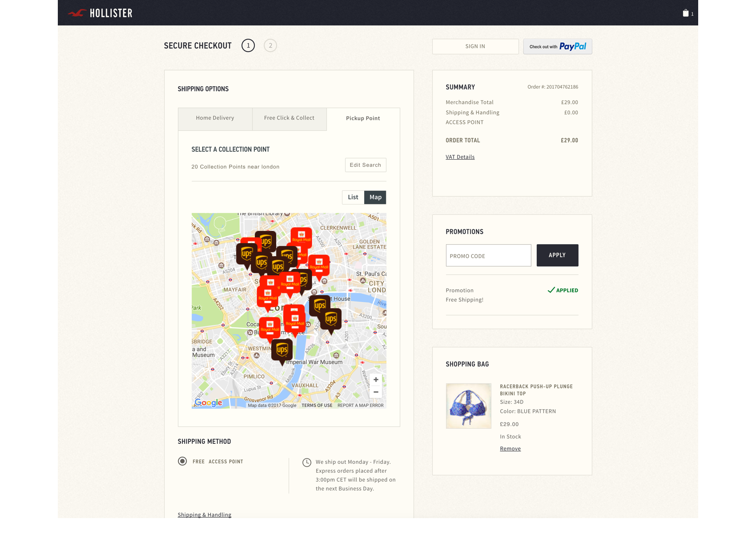Switch to the Home Delivery tab

pos(215,119)
